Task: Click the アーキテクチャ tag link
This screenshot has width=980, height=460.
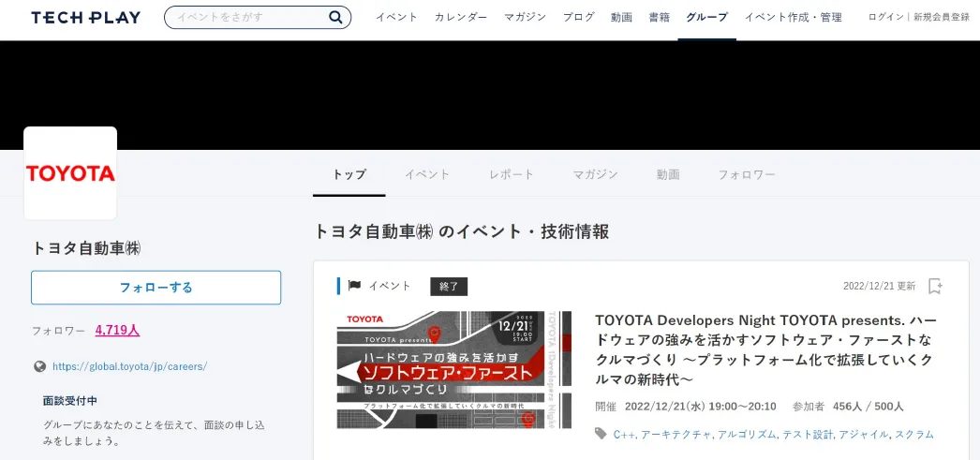Action: (676, 435)
